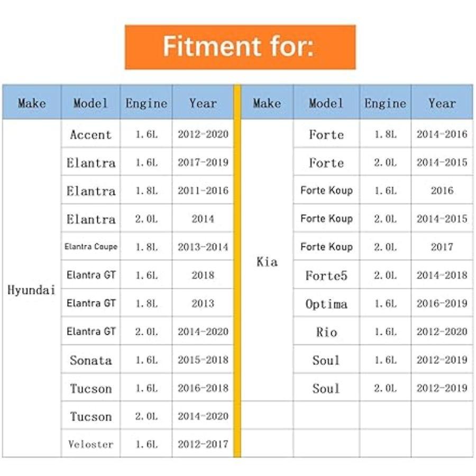This screenshot has height=476, width=476.
Task: Click the Rio model cell
Action: pyautogui.click(x=326, y=332)
